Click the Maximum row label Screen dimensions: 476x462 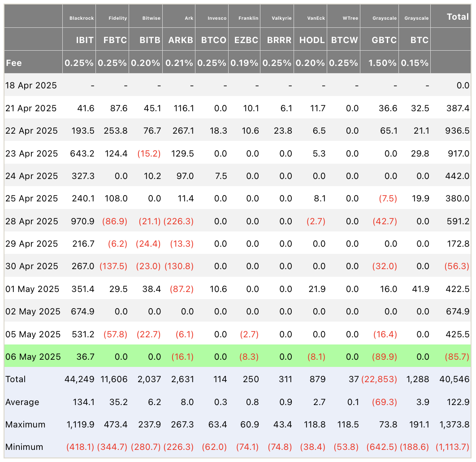point(25,424)
